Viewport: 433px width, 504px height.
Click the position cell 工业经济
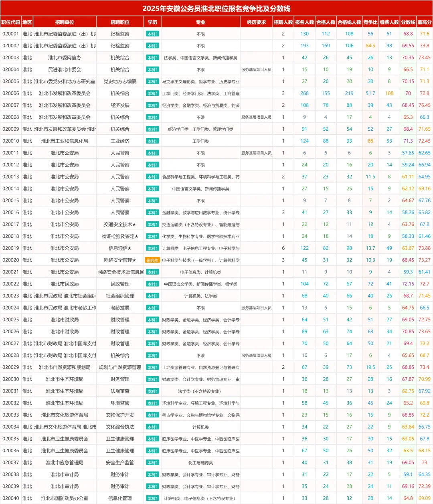coord(120,141)
